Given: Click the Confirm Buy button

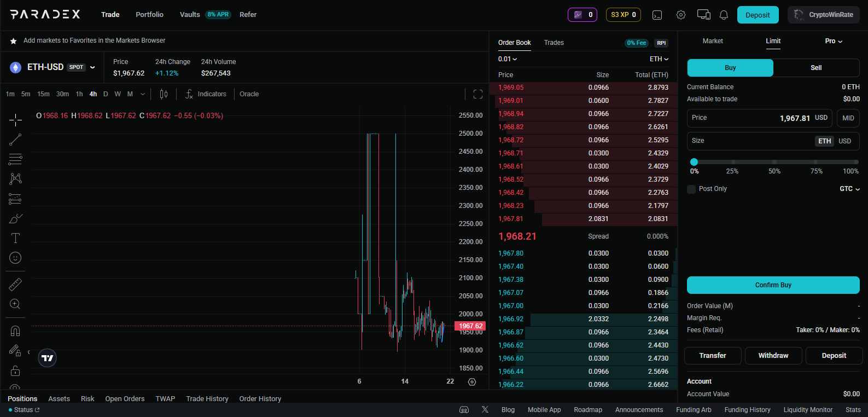Looking at the screenshot, I should point(773,285).
